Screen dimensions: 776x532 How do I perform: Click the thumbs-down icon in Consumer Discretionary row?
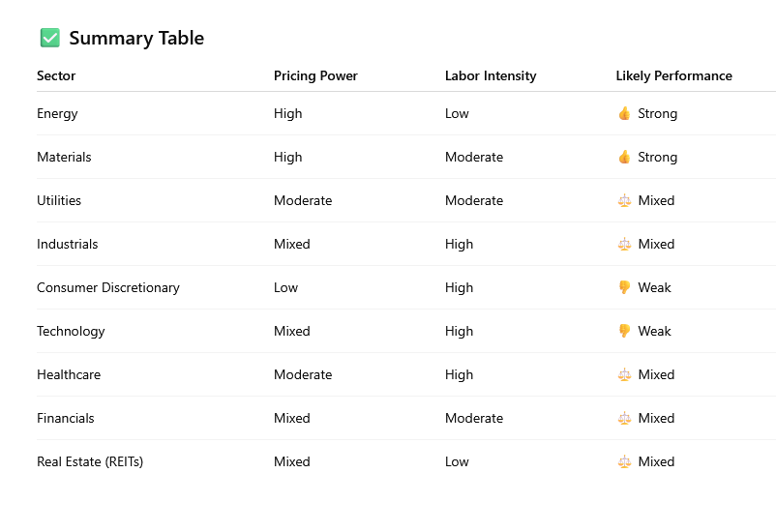tap(624, 287)
